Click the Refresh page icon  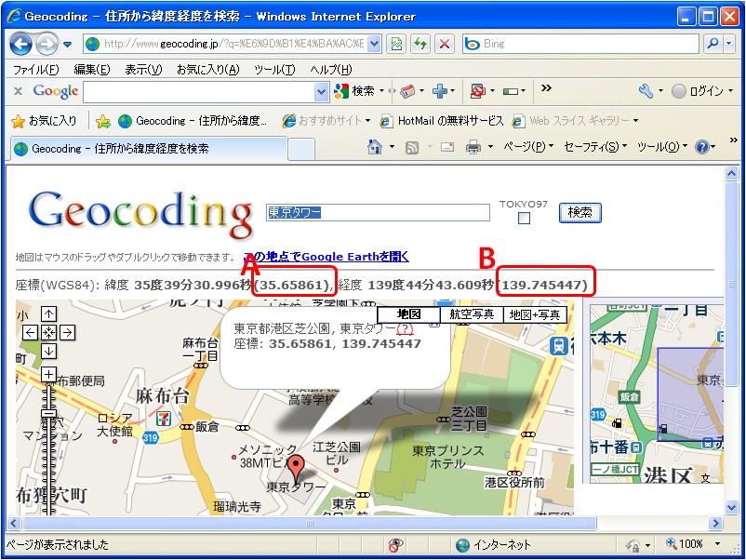[x=420, y=44]
